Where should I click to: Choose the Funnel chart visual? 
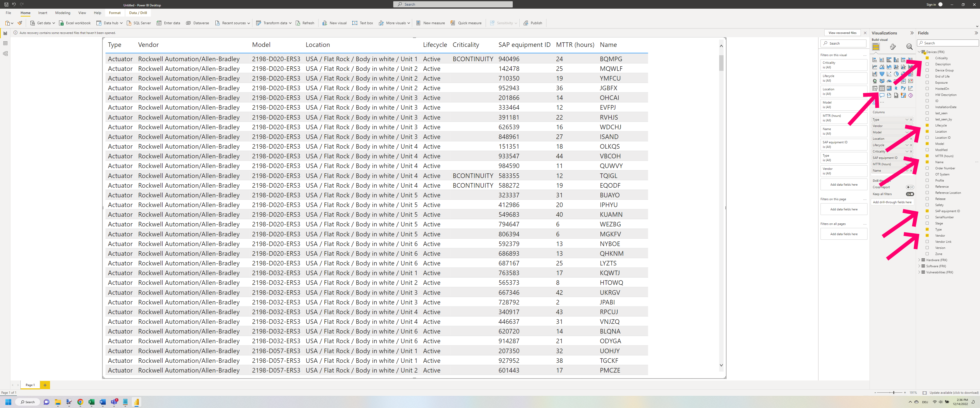882,74
